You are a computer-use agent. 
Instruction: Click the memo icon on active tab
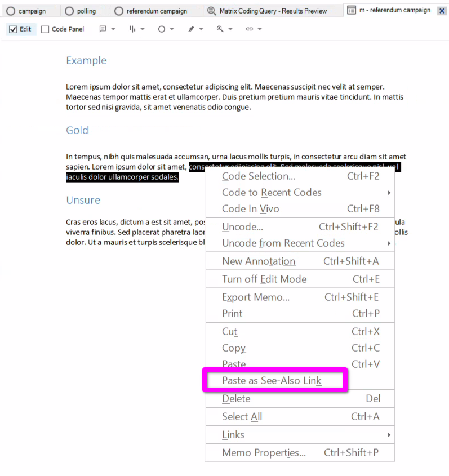(352, 11)
